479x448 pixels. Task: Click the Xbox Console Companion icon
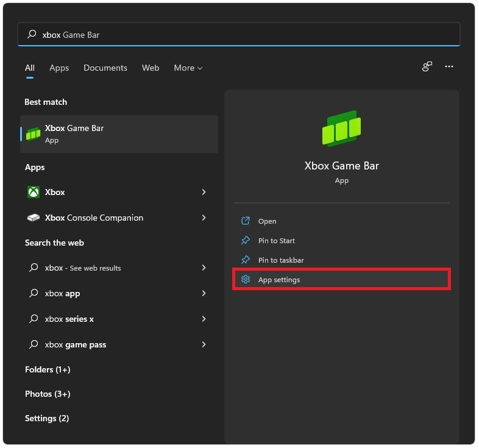coord(34,218)
